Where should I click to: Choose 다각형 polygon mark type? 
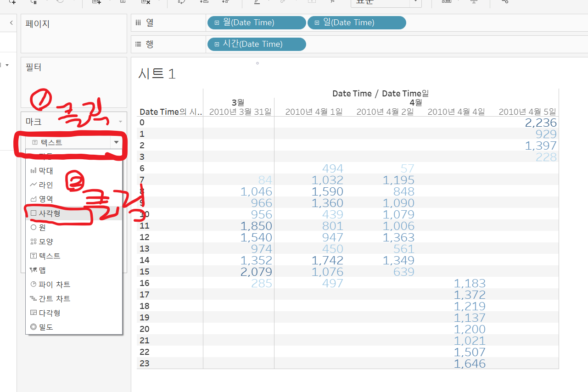point(74,313)
